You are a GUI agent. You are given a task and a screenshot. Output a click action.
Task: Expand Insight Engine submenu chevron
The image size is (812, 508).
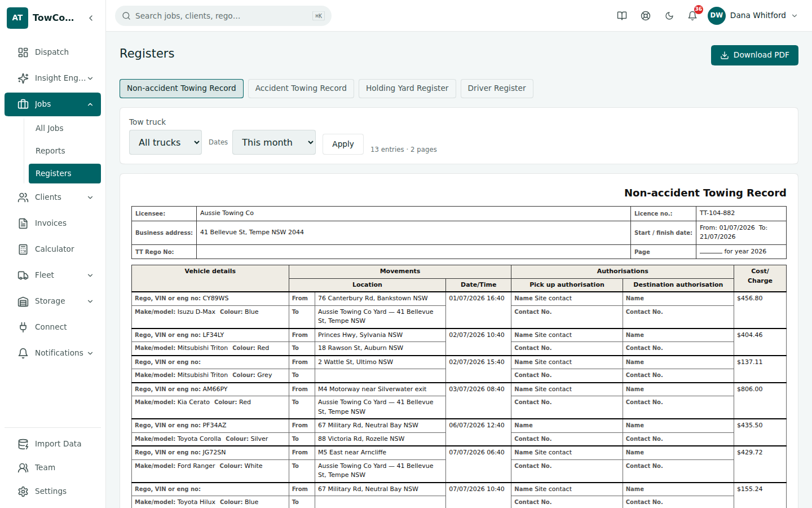pos(90,78)
